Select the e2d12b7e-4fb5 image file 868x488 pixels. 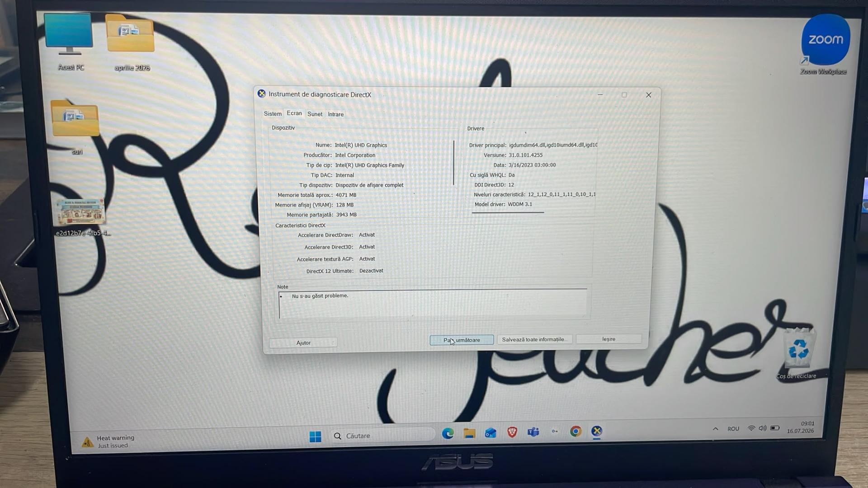pos(81,217)
